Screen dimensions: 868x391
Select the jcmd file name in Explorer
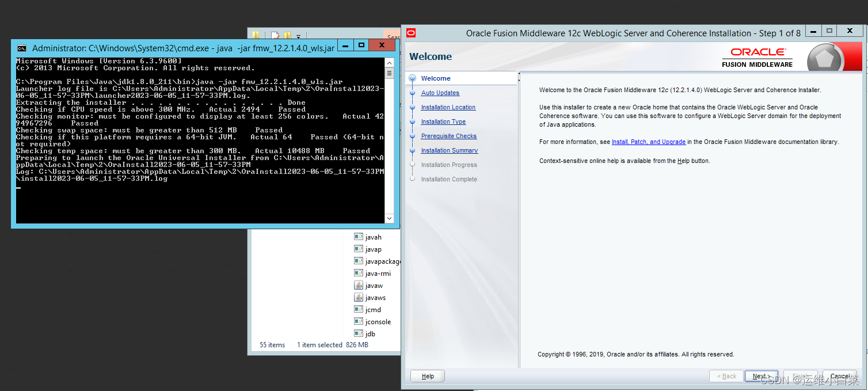[x=373, y=309]
